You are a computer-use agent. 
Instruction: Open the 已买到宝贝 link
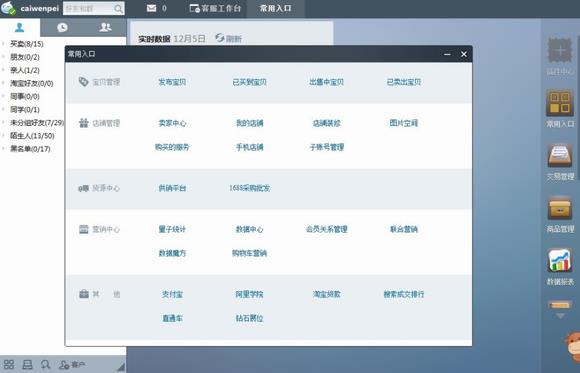[249, 82]
